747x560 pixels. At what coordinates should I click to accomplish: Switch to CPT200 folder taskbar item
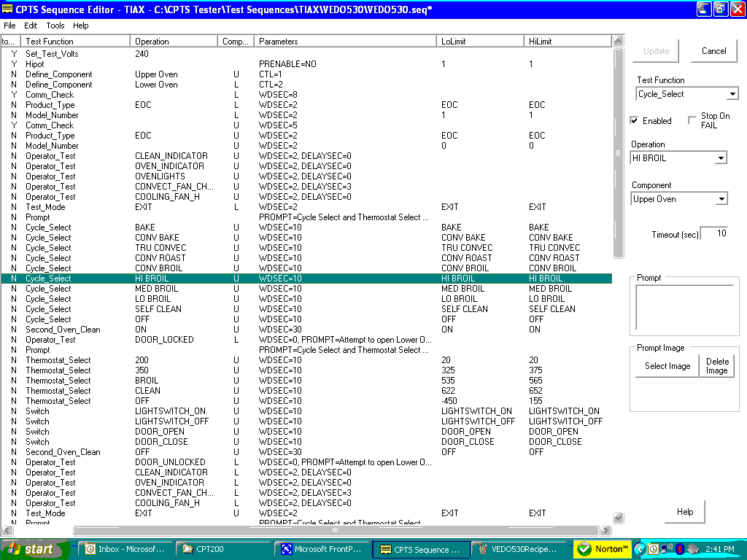(224, 549)
